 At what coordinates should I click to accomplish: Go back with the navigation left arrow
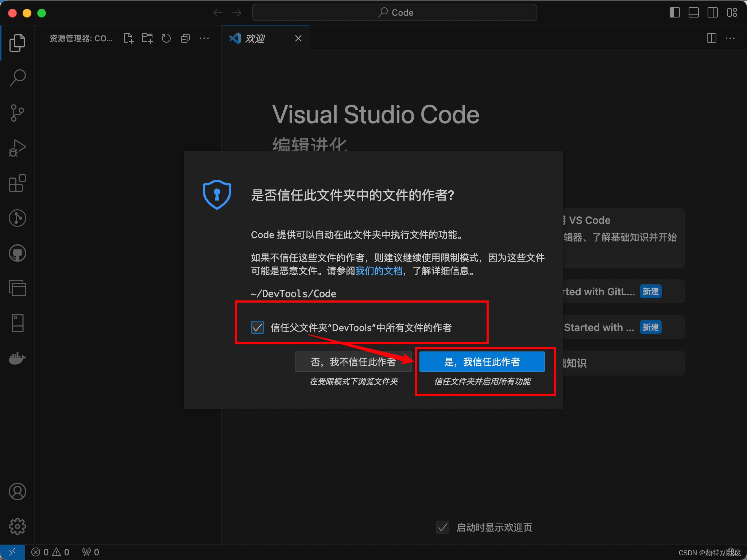(218, 13)
